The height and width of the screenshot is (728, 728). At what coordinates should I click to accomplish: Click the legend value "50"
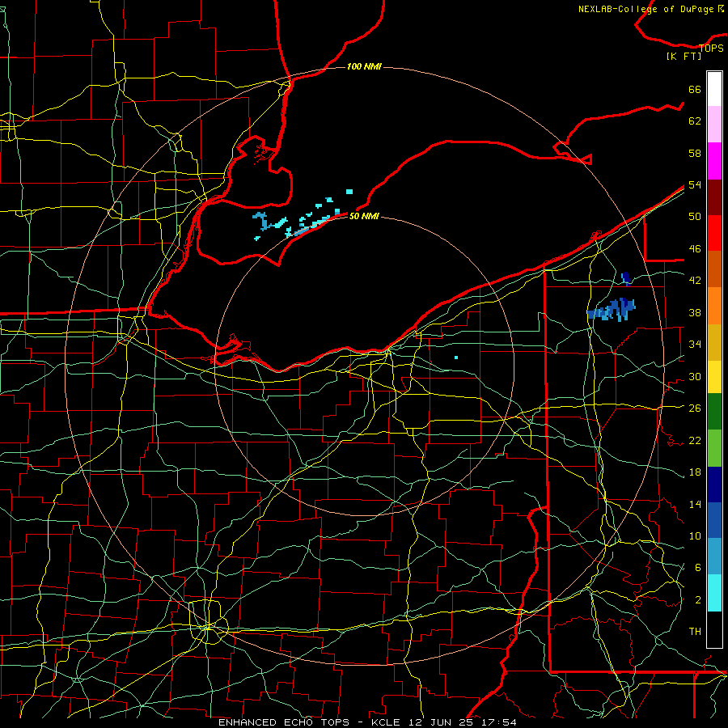pyautogui.click(x=695, y=217)
